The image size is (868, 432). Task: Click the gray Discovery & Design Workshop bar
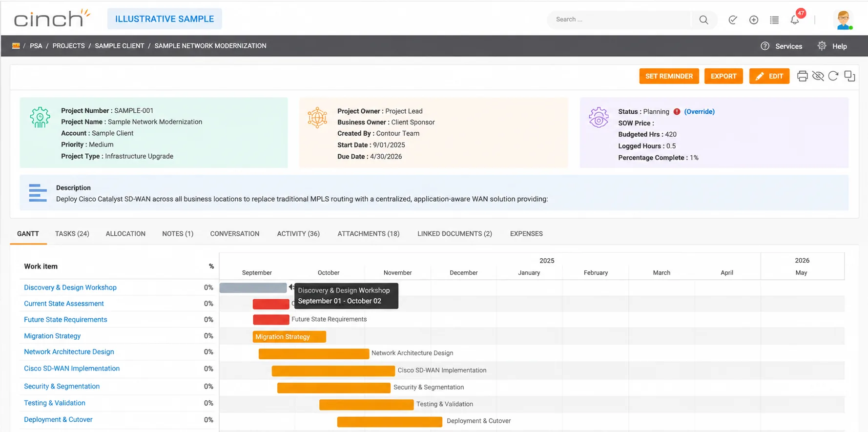point(253,288)
